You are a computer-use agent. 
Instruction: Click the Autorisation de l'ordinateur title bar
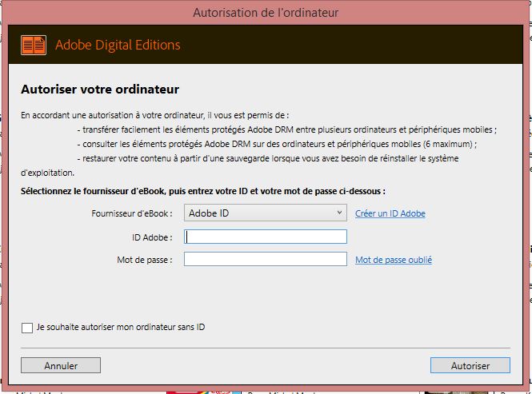pos(266,13)
